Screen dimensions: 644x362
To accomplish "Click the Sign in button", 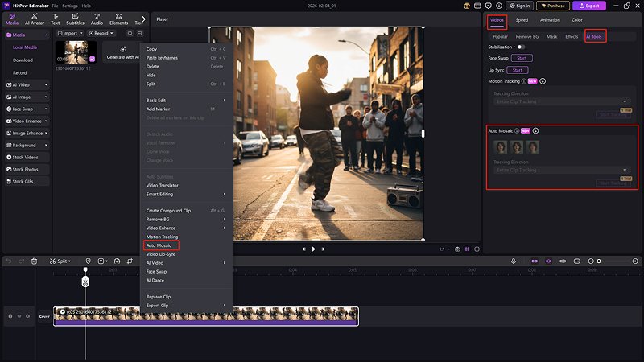I will tap(519, 6).
